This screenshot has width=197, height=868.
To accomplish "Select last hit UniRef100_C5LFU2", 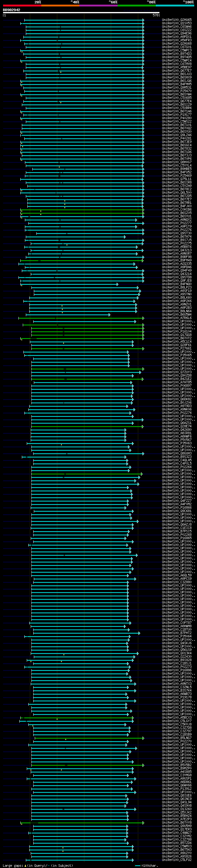I will [177, 860].
